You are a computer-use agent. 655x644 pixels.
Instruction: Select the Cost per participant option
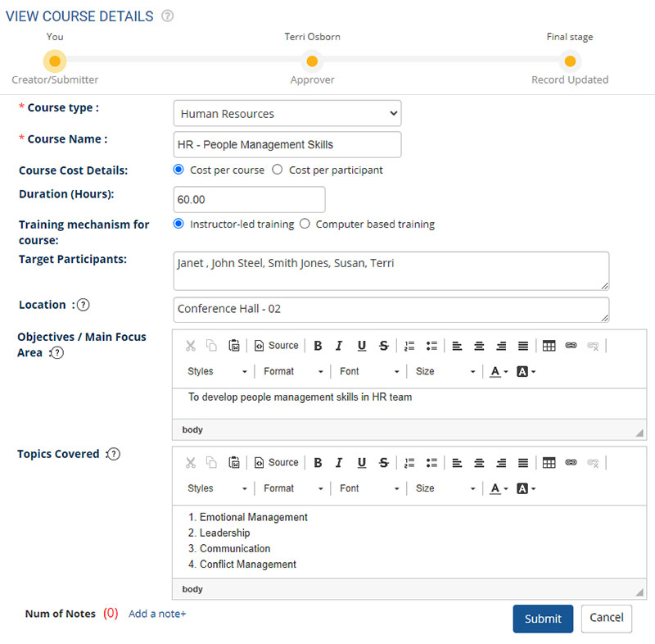278,170
